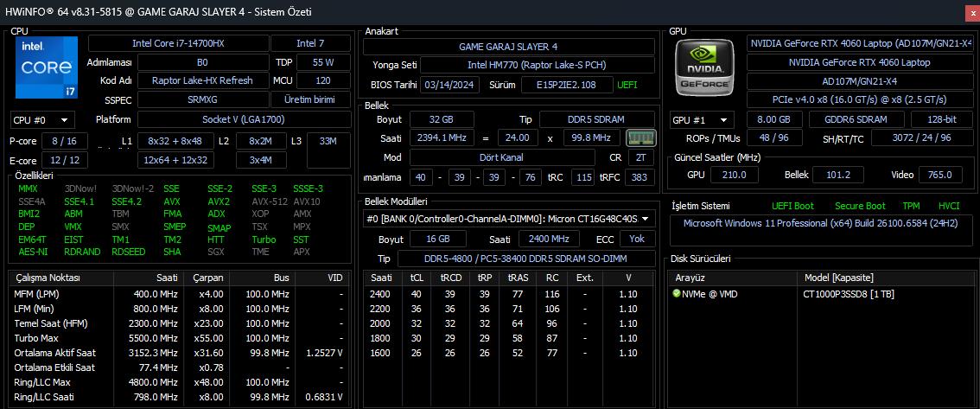Select the Intel Core i7-14700HX name field
The width and height of the screenshot is (980, 409).
click(178, 43)
